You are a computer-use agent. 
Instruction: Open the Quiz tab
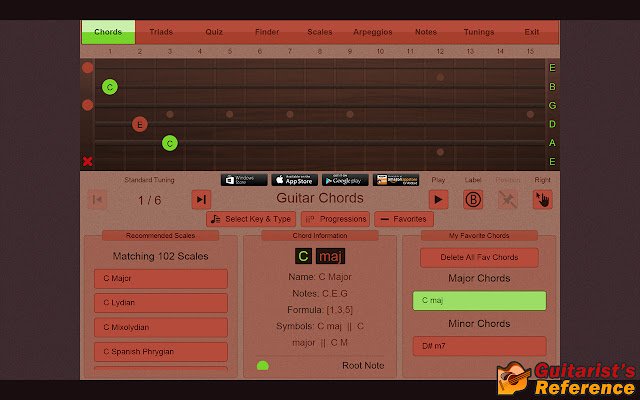(214, 32)
